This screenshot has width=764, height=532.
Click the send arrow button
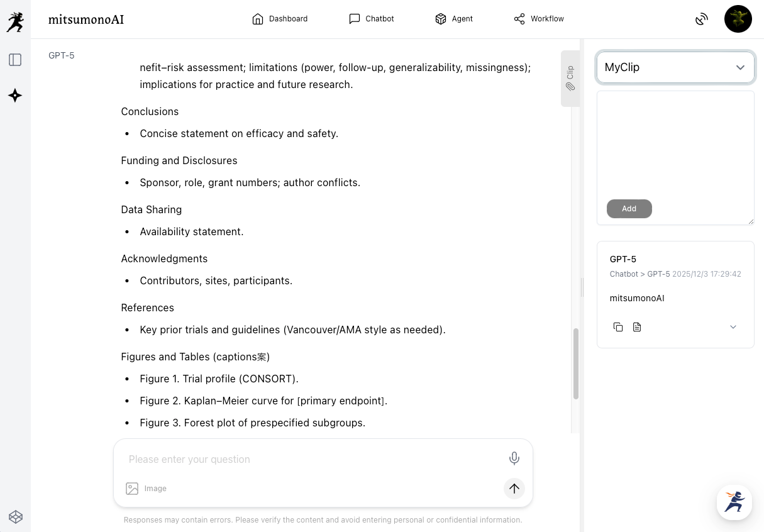click(514, 489)
